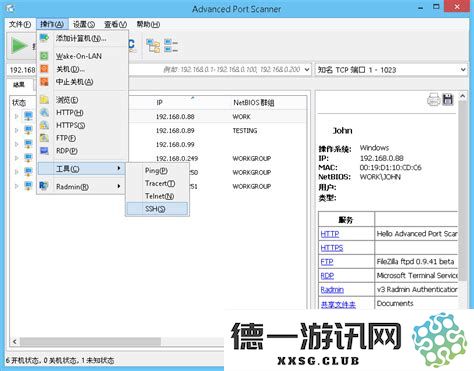474x371 pixels.
Task: Open the RDP service link
Action: [x=327, y=276]
